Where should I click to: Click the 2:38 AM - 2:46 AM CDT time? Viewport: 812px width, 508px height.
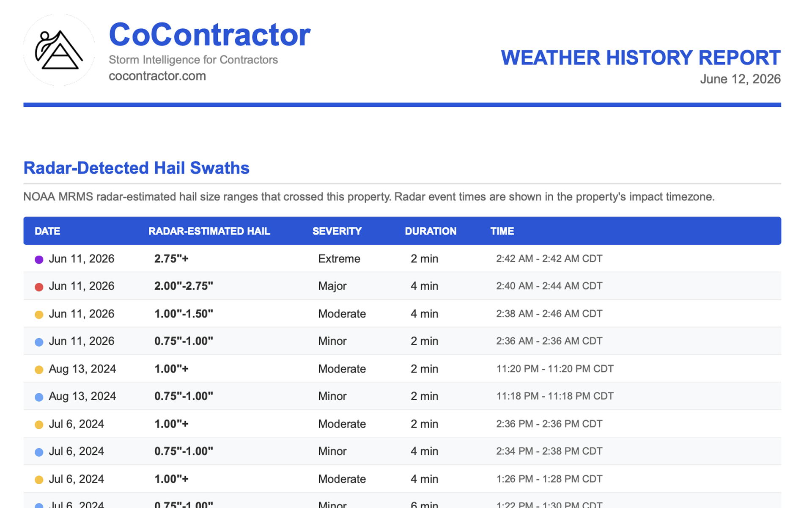549,314
